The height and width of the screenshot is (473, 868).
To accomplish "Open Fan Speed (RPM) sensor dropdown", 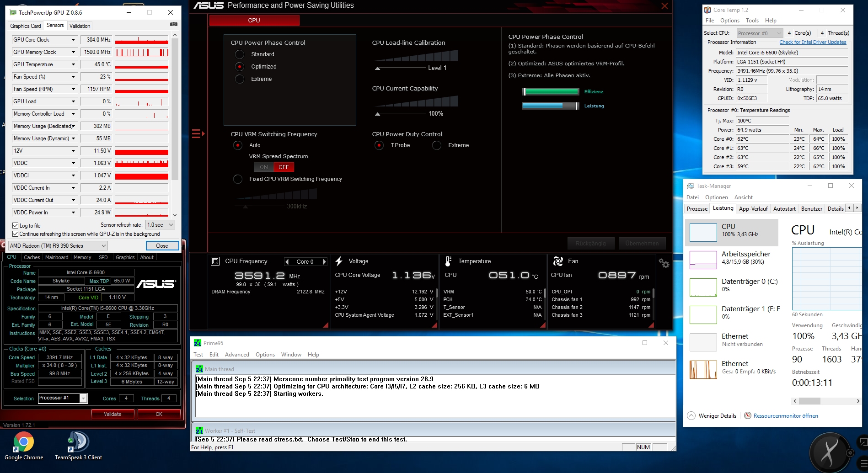I will coord(73,89).
